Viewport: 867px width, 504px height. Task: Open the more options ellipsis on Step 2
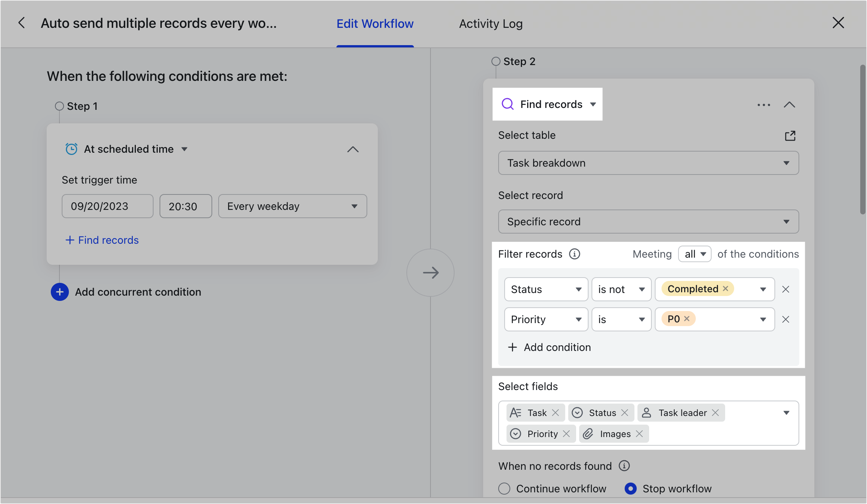[x=763, y=105]
